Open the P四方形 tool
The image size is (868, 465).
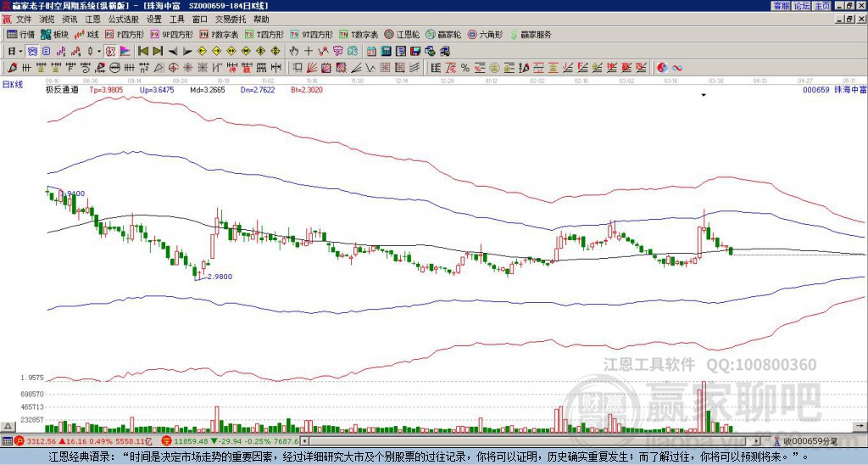coord(125,34)
